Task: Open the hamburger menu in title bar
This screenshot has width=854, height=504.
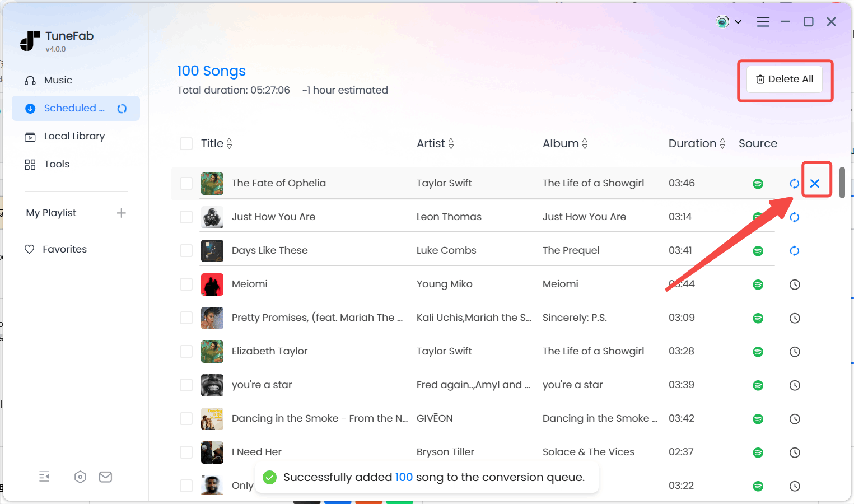Action: pos(763,22)
